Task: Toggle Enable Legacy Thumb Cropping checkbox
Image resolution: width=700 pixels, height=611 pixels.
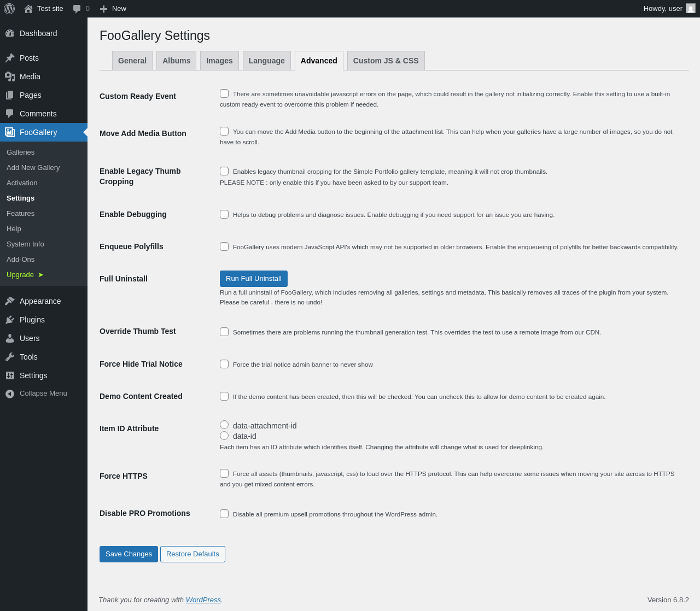Action: point(224,171)
